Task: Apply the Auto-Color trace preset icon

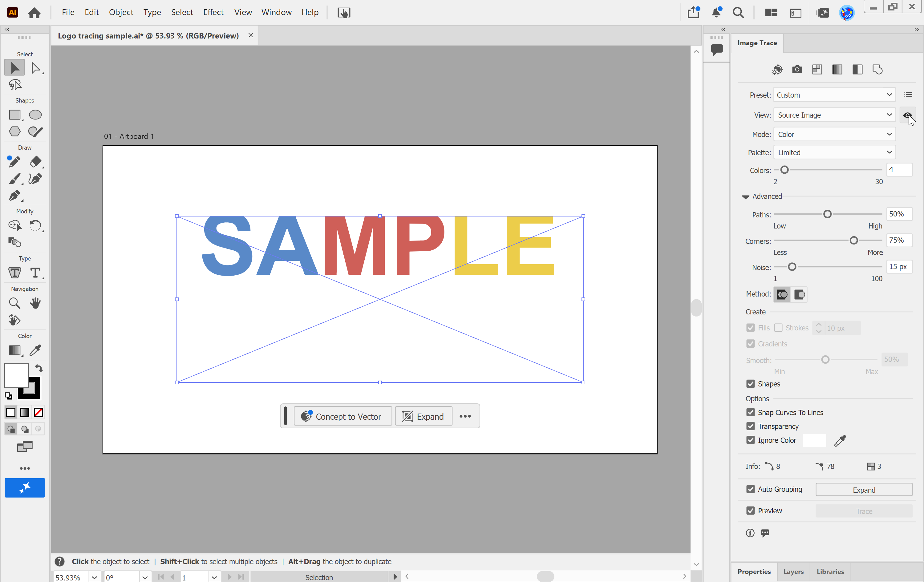Action: coord(777,70)
